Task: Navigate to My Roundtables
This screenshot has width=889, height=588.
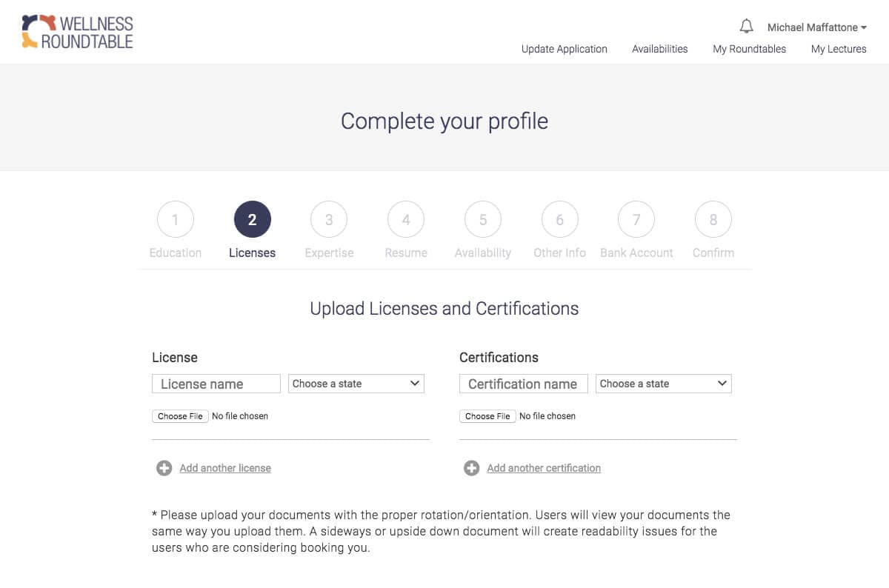Action: coord(749,49)
